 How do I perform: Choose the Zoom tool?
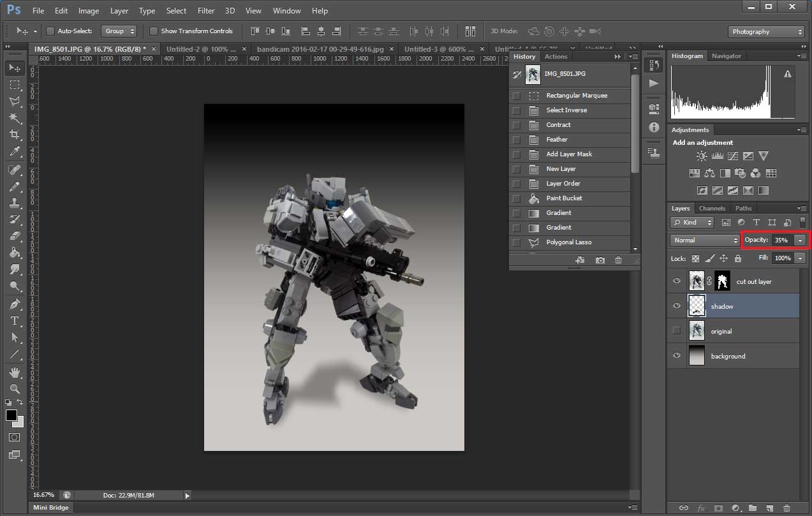pyautogui.click(x=15, y=388)
